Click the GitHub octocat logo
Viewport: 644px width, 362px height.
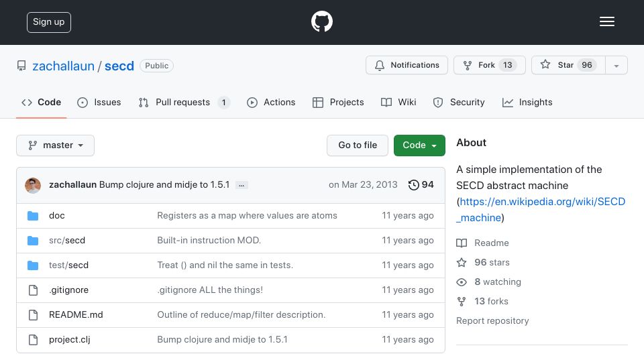pyautogui.click(x=321, y=21)
